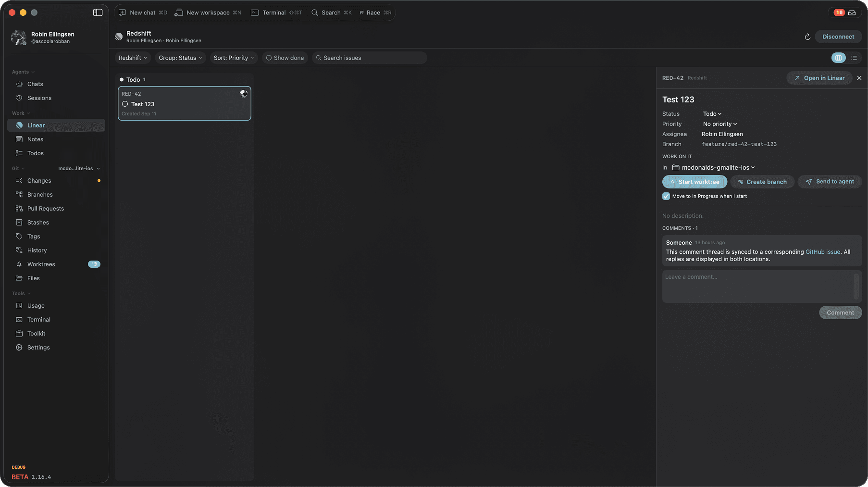The width and height of the screenshot is (868, 487).
Task: Toggle Show done filter
Action: pyautogui.click(x=285, y=58)
